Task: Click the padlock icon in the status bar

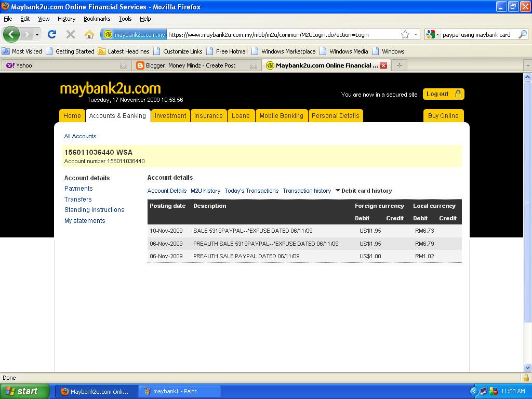Action: point(526,378)
